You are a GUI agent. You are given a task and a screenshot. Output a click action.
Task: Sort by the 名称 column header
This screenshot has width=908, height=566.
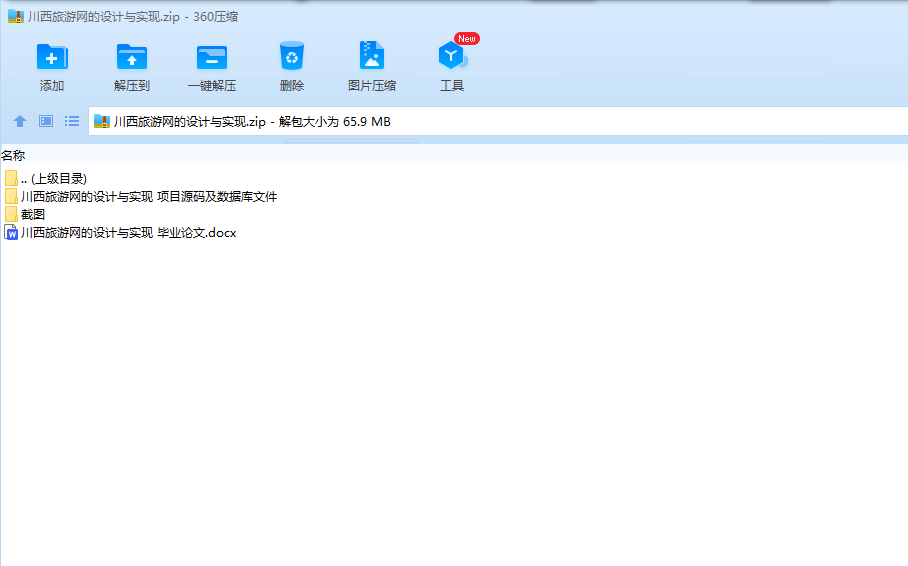pyautogui.click(x=13, y=155)
